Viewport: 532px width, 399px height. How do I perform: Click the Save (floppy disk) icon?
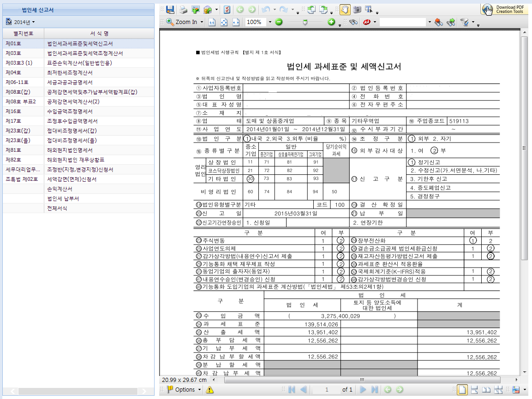tap(170, 9)
